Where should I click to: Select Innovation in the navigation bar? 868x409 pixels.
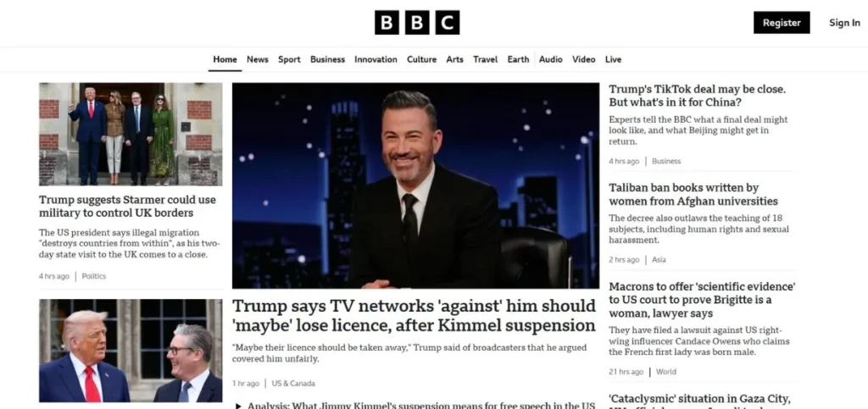tap(376, 59)
